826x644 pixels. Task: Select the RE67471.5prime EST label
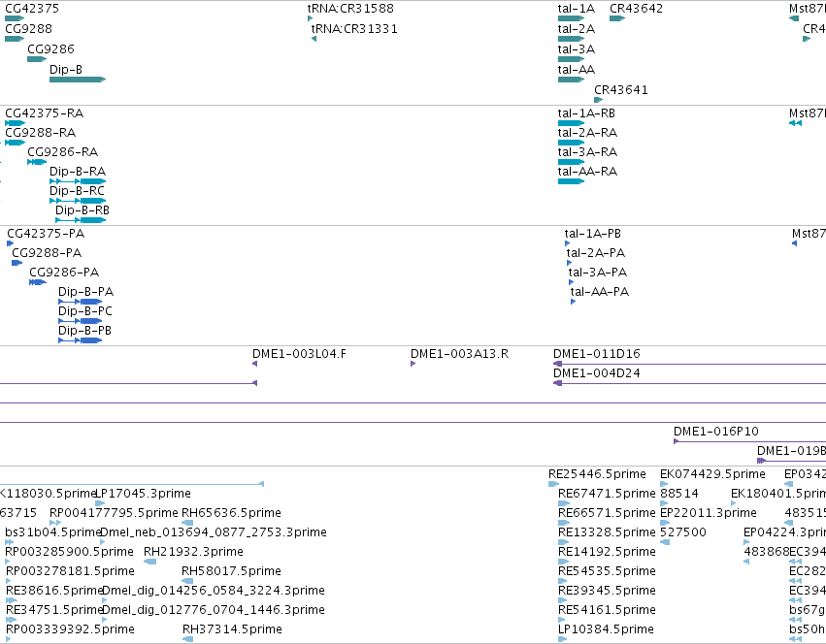point(607,494)
